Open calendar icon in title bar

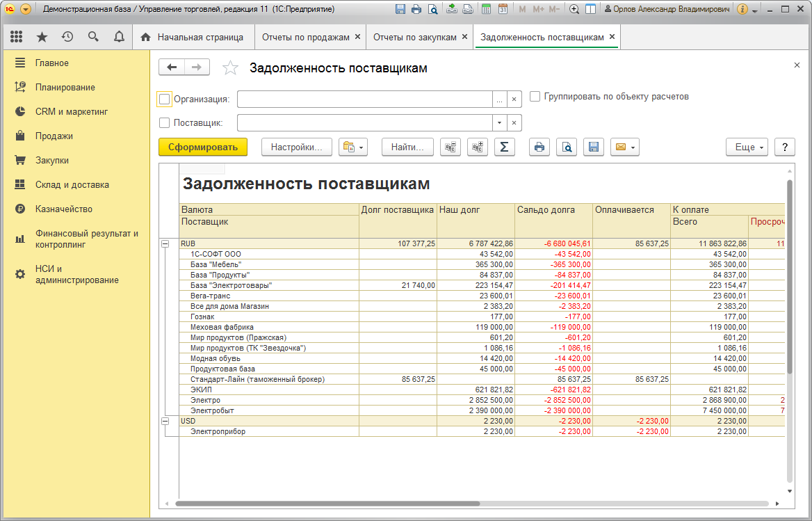coord(503,9)
